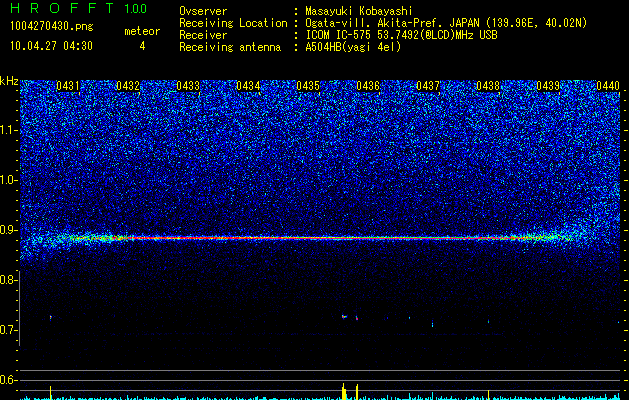The width and height of the screenshot is (629, 400).
Task: Click the 0.6 kHz axis label
Action: 7,380
